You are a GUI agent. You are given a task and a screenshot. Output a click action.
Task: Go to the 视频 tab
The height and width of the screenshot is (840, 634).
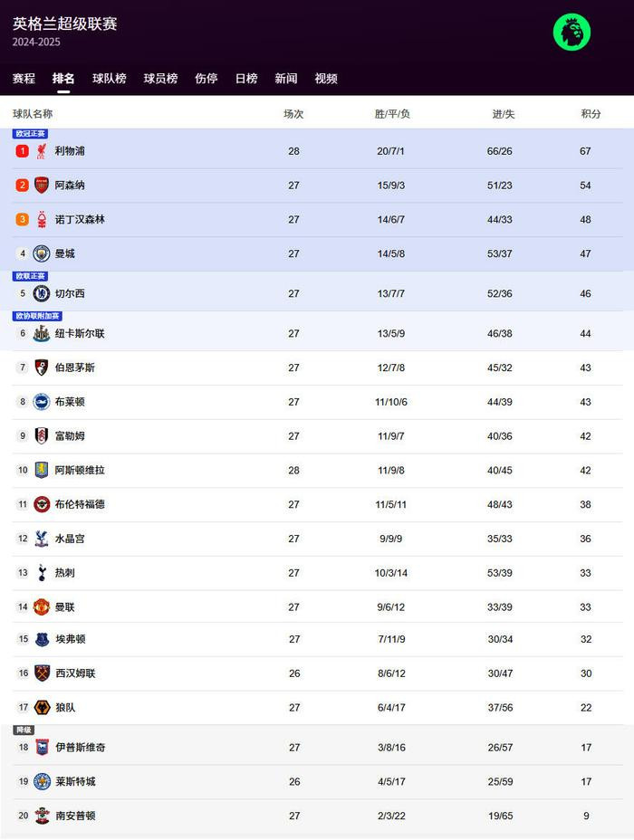326,79
